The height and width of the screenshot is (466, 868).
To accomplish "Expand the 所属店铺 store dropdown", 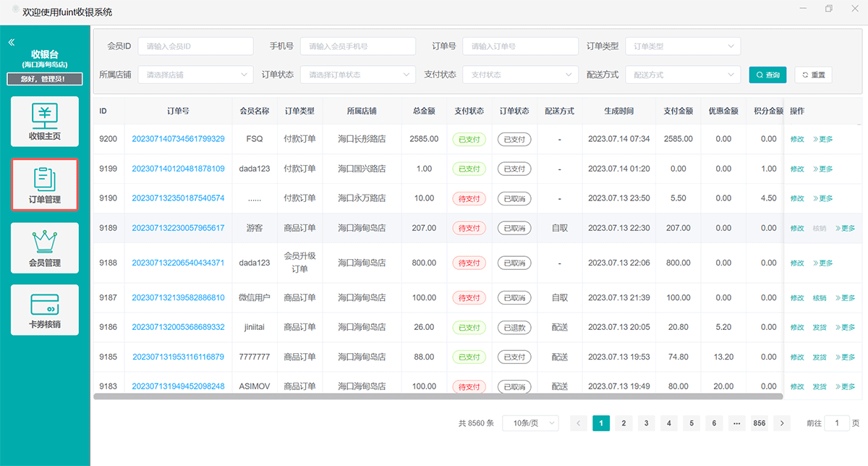I will (195, 75).
